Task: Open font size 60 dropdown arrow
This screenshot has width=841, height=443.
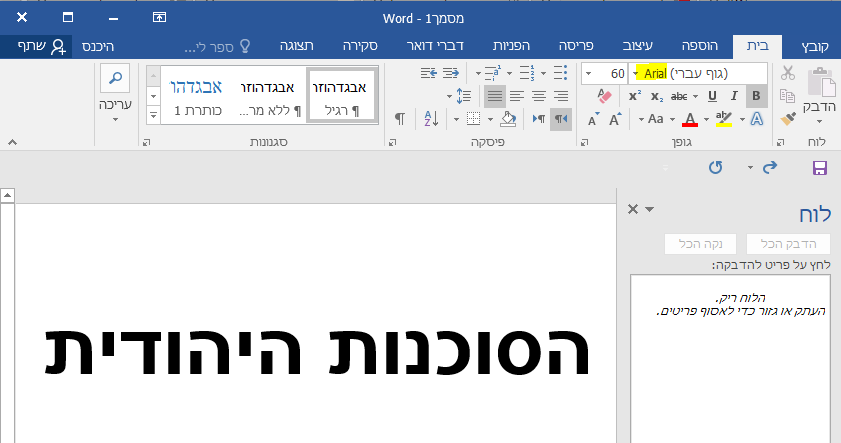Action: point(588,73)
